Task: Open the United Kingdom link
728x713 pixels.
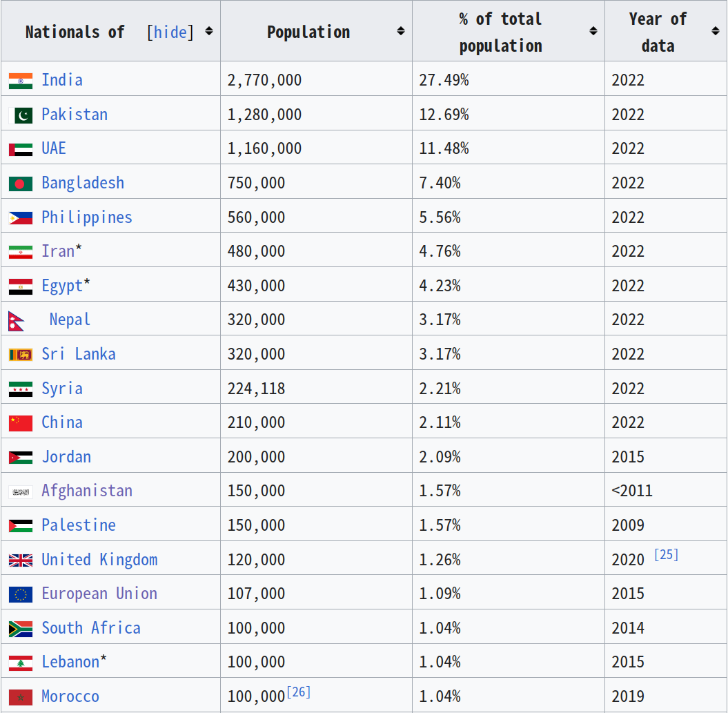Action: point(100,559)
